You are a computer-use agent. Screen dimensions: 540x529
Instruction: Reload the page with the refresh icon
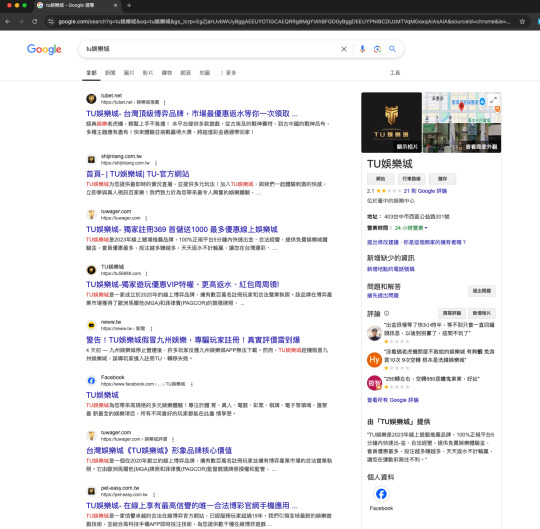point(35,21)
